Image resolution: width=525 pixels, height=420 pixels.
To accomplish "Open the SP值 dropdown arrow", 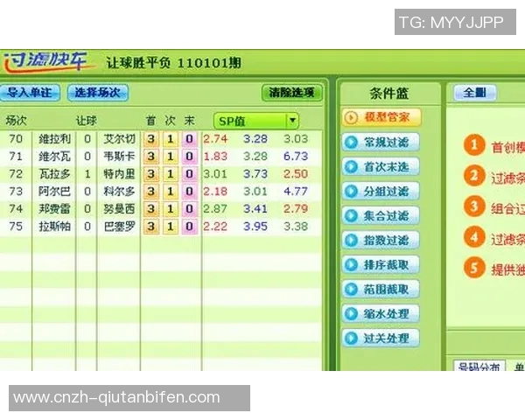I will [x=292, y=121].
